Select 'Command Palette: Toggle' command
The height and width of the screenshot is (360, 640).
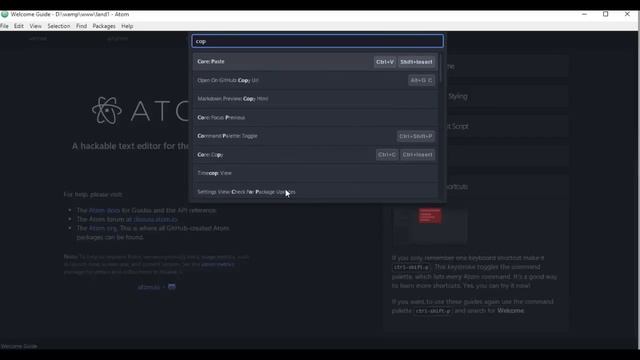(x=315, y=136)
